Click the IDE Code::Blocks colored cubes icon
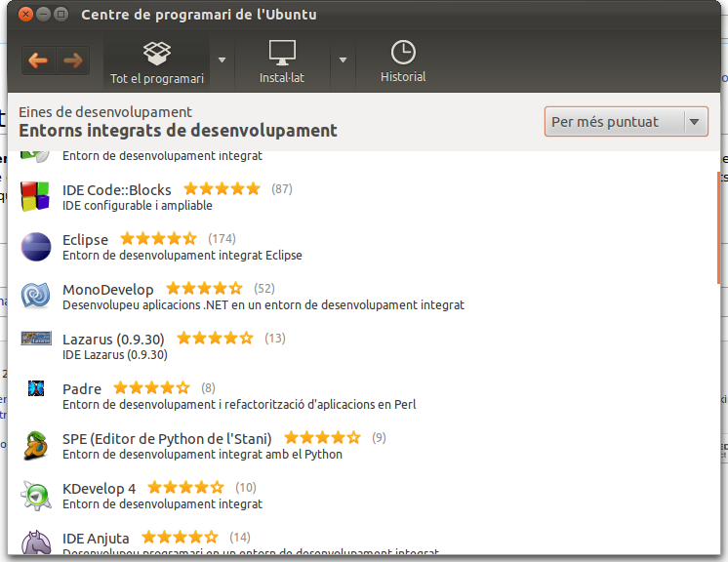 [36, 196]
